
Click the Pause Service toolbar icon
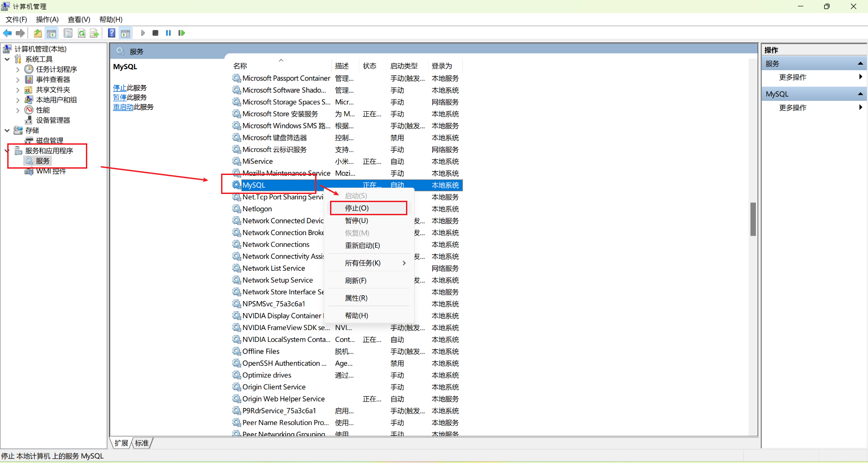pos(169,33)
